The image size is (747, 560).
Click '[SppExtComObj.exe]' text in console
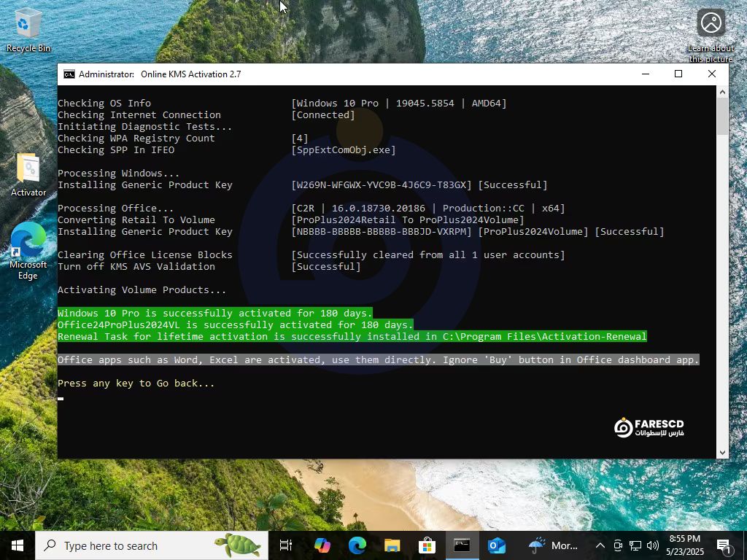tap(344, 150)
